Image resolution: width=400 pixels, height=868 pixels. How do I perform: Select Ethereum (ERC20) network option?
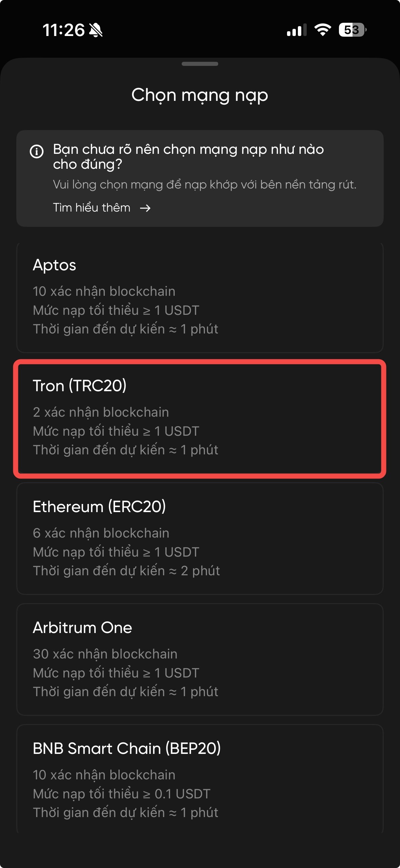200,539
